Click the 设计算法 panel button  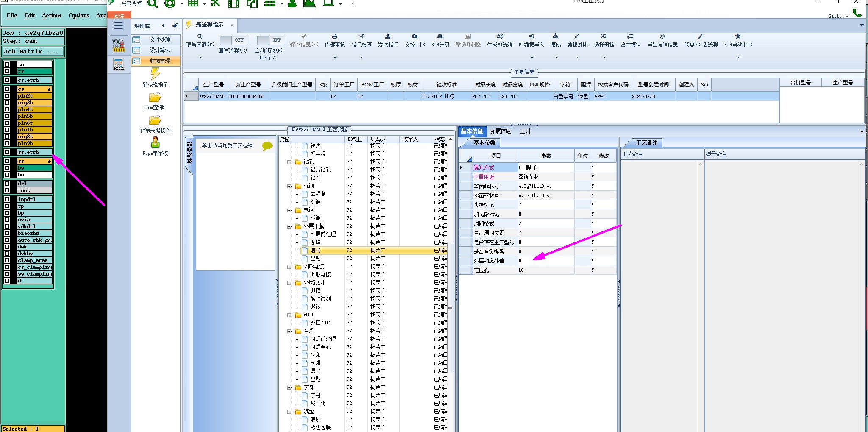pyautogui.click(x=156, y=50)
